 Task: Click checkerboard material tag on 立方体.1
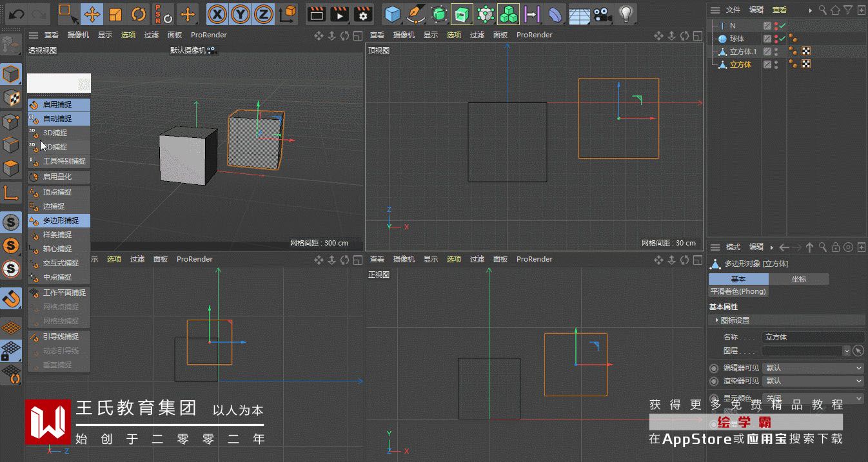coord(805,52)
